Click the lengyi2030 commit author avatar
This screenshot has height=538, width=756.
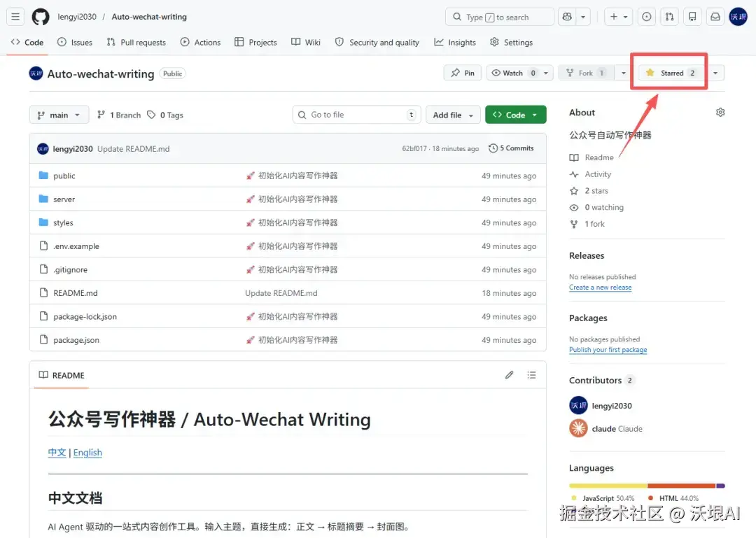[43, 149]
